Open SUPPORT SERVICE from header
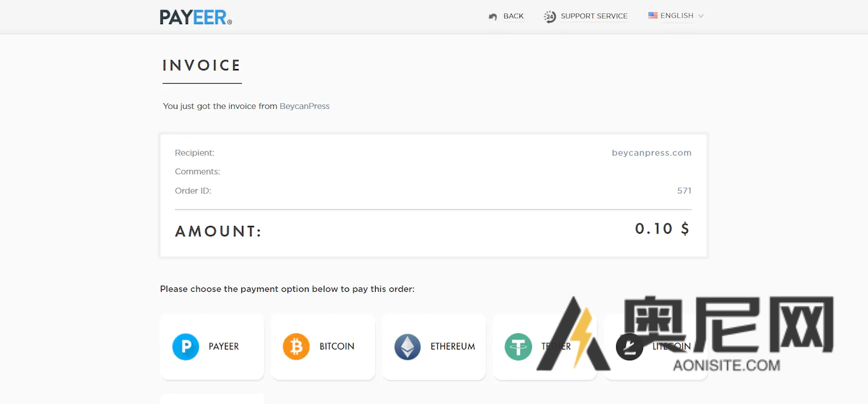This screenshot has height=404, width=868. pyautogui.click(x=594, y=16)
